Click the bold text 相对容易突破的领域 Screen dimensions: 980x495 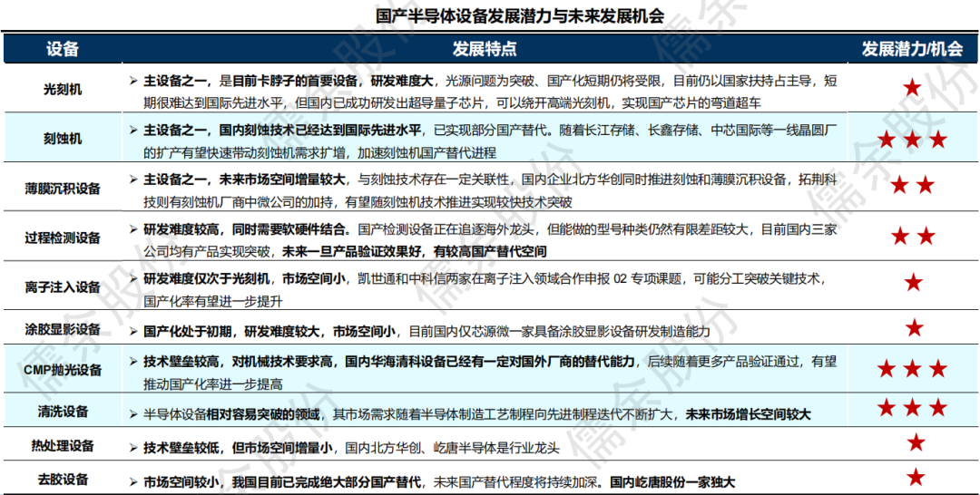tap(263, 413)
